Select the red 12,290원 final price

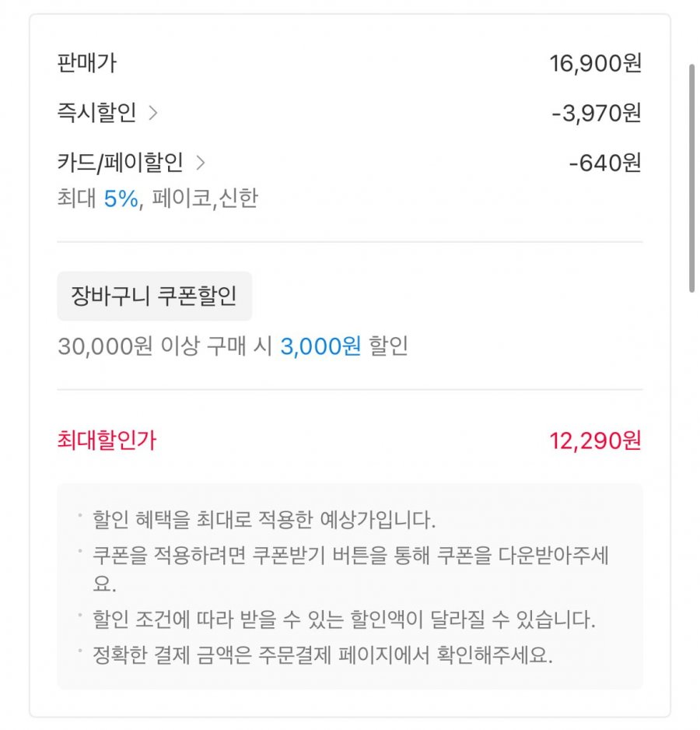(x=595, y=440)
